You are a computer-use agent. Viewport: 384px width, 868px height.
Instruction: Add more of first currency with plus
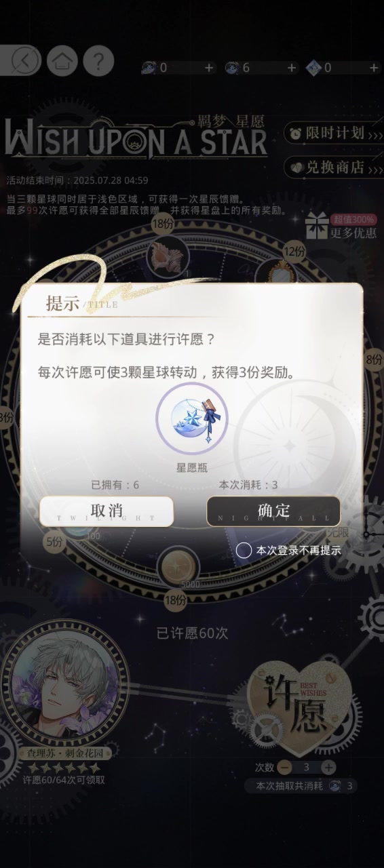tap(209, 68)
